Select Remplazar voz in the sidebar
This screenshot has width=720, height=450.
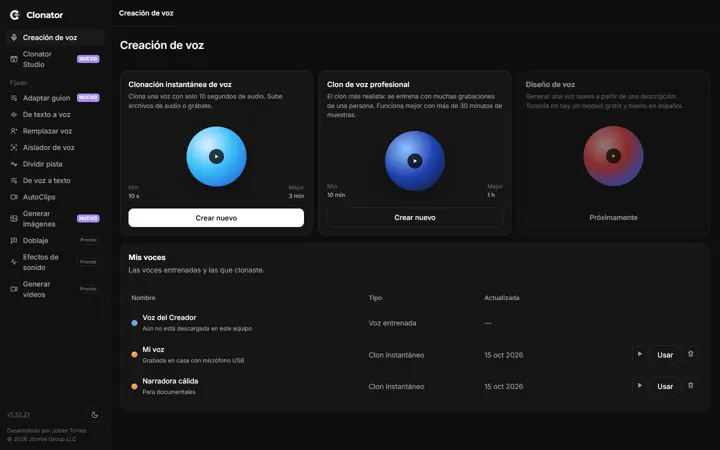click(55, 131)
